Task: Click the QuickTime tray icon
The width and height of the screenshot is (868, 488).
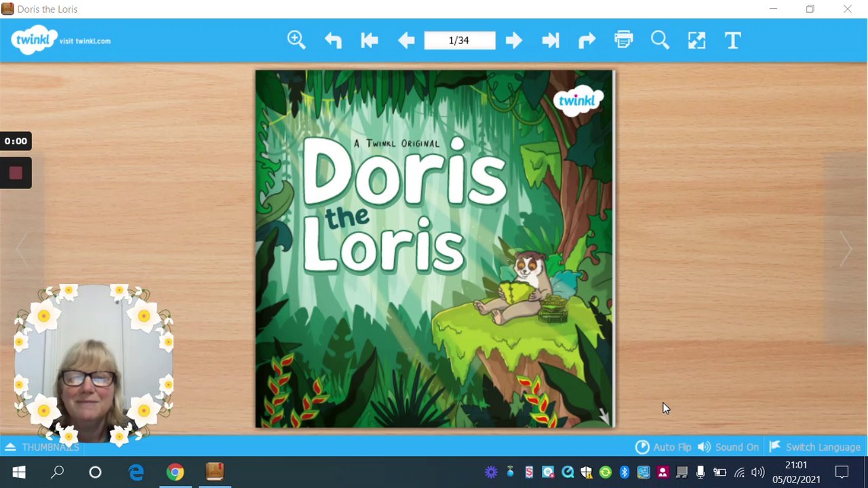Action: [x=568, y=472]
